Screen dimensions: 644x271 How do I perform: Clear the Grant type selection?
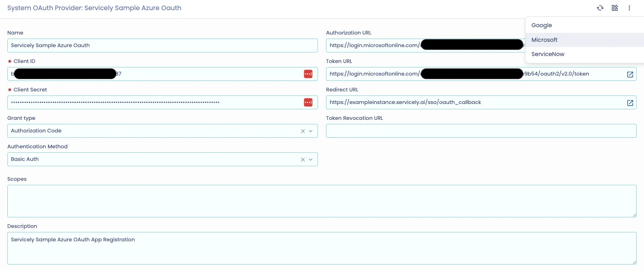(303, 131)
